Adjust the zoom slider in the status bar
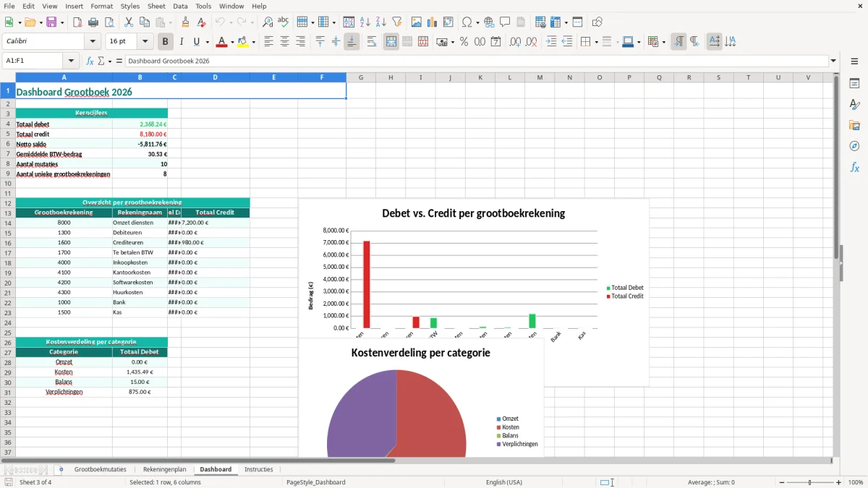Image resolution: width=868 pixels, height=488 pixels. click(809, 482)
